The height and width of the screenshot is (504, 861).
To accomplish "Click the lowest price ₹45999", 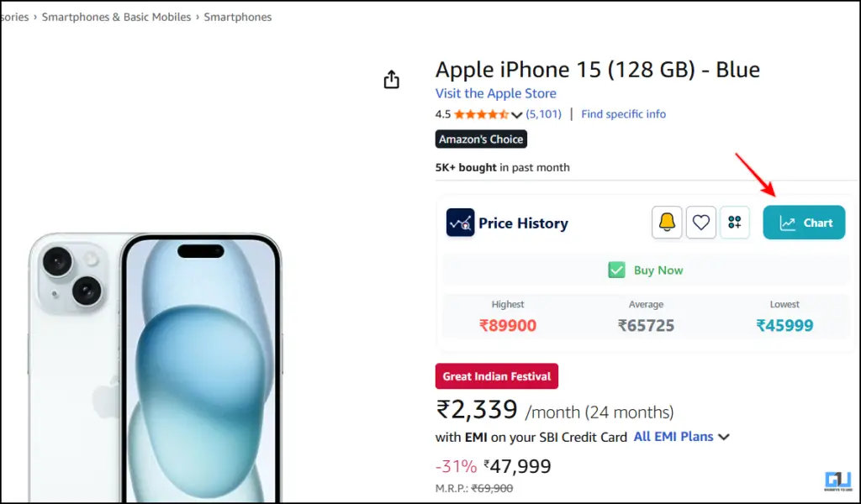I will coord(784,325).
